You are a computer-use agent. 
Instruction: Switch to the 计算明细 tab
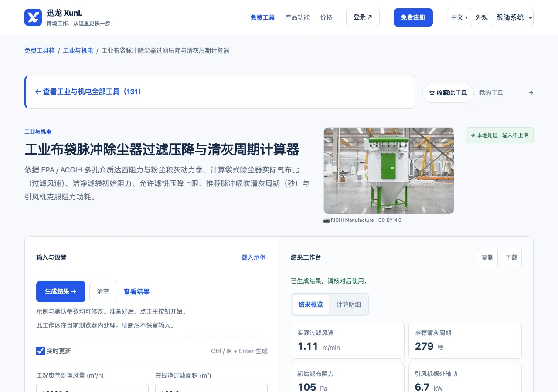click(349, 304)
